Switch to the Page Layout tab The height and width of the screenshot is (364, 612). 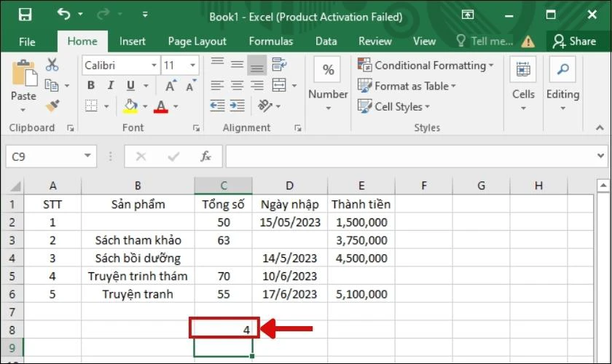coord(197,41)
